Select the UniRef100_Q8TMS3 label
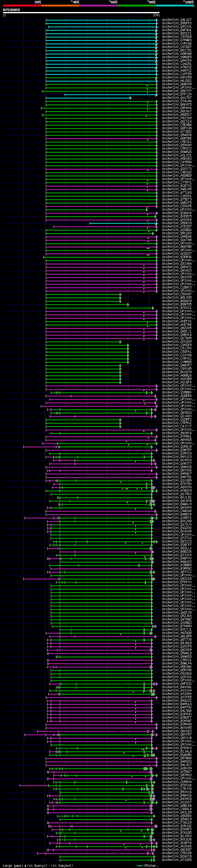Screen dimensions: 197x868 [x=177, y=775]
